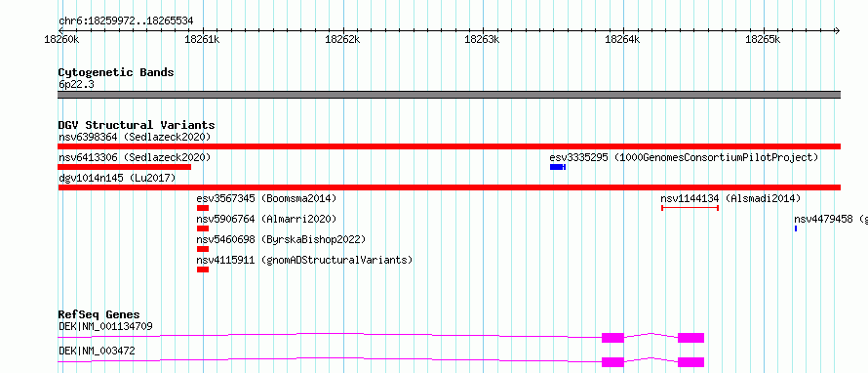Select the 6p22.3 band label
Screen dimensions: 868x373
76,84
